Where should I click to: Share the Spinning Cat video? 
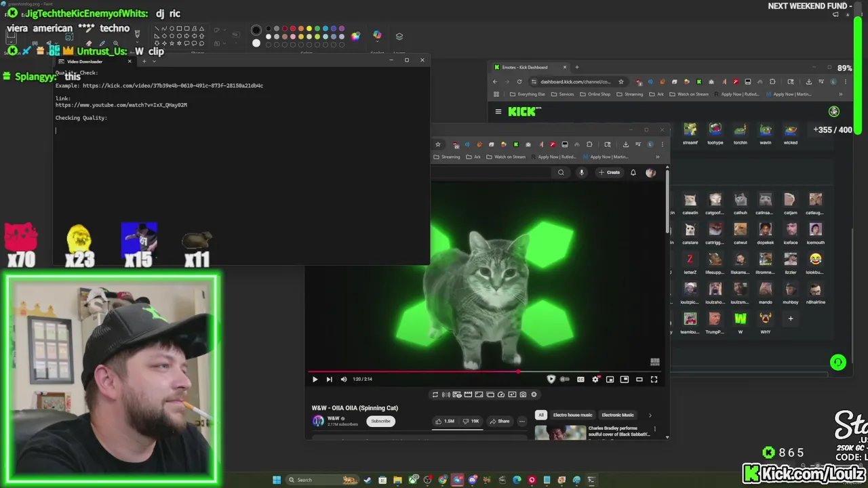pos(500,421)
